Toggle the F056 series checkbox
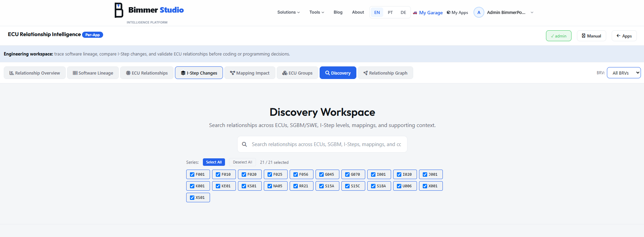Image resolution: width=644 pixels, height=237 pixels. tap(295, 174)
